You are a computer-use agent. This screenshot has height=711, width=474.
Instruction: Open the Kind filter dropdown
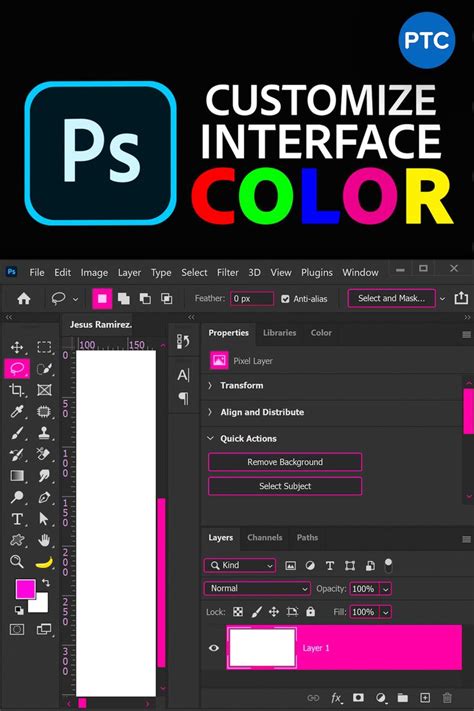239,565
